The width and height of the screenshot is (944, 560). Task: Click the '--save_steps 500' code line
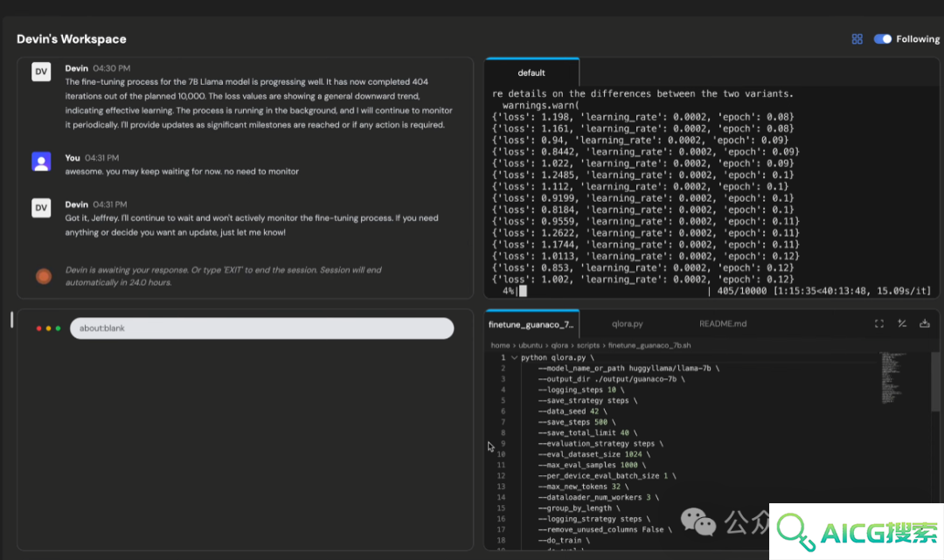point(577,422)
